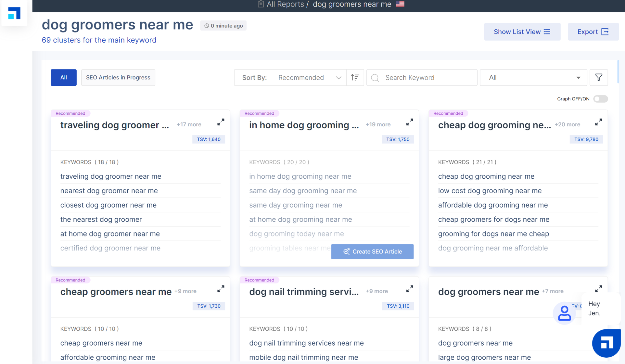Select the 'All' tab filter button
The image size is (625, 364).
click(64, 78)
